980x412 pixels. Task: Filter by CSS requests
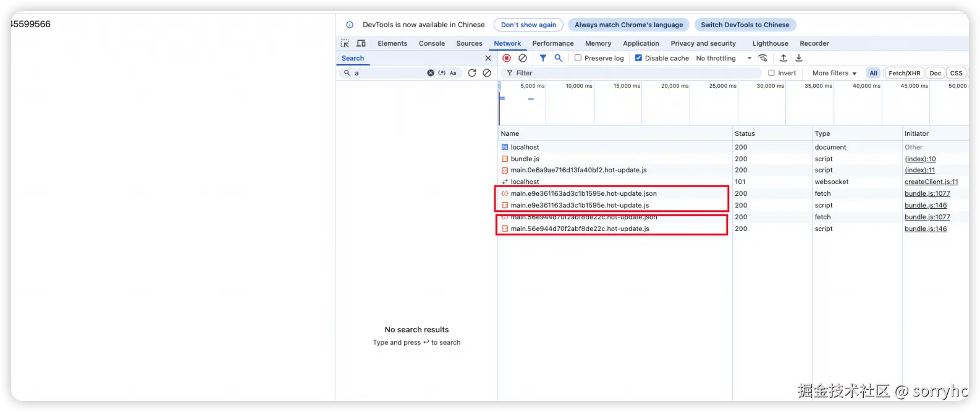[x=956, y=73]
